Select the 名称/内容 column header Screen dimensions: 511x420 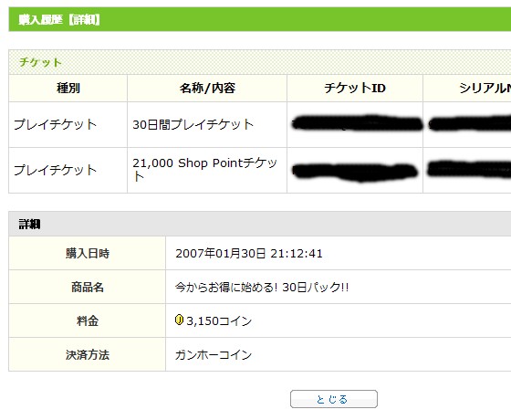tap(207, 88)
